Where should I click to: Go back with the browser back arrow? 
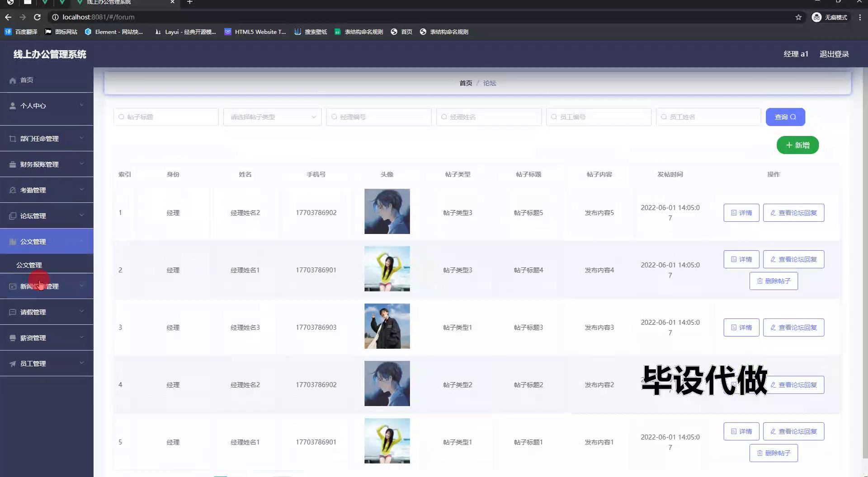click(x=8, y=17)
